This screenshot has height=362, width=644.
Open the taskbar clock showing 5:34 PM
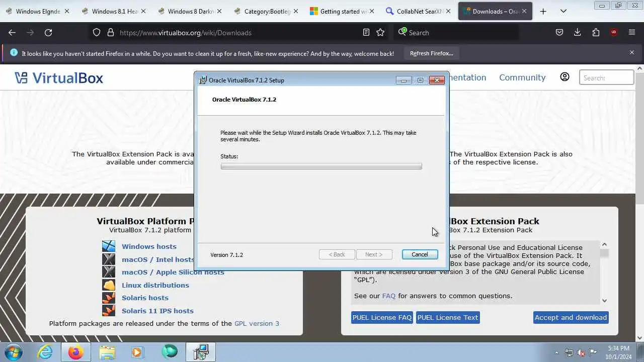click(618, 352)
